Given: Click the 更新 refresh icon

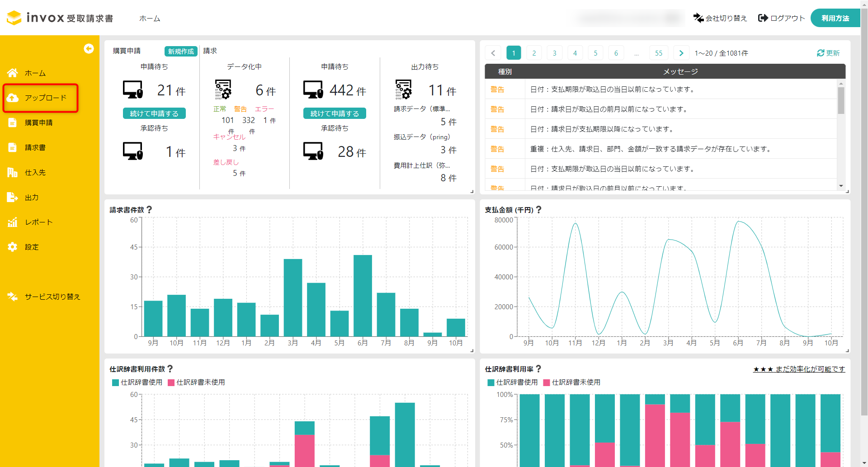Looking at the screenshot, I should coord(821,53).
